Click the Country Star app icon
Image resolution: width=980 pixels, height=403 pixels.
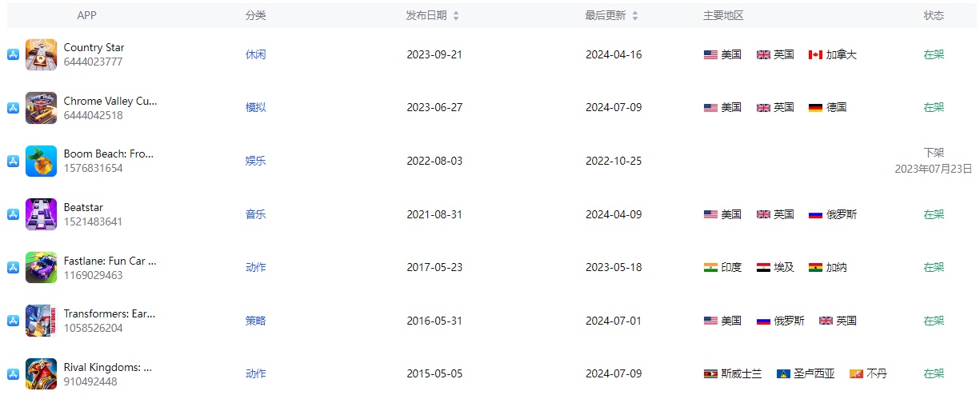[41, 54]
